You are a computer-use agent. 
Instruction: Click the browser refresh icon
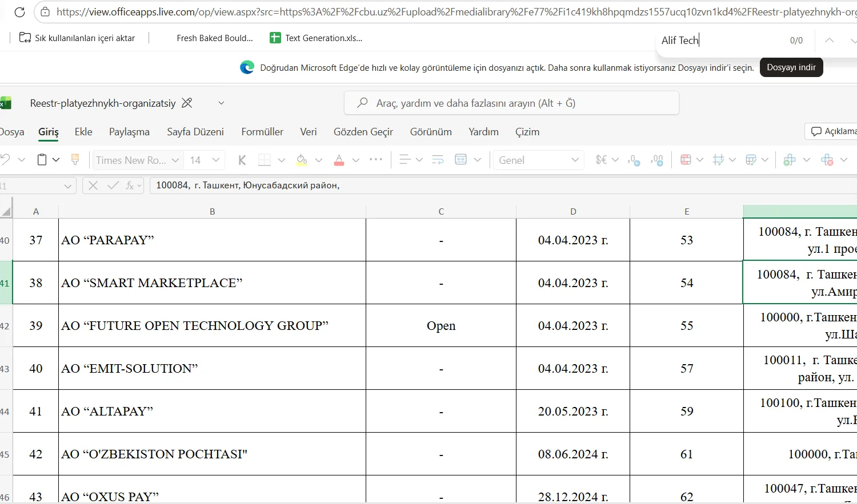19,12
